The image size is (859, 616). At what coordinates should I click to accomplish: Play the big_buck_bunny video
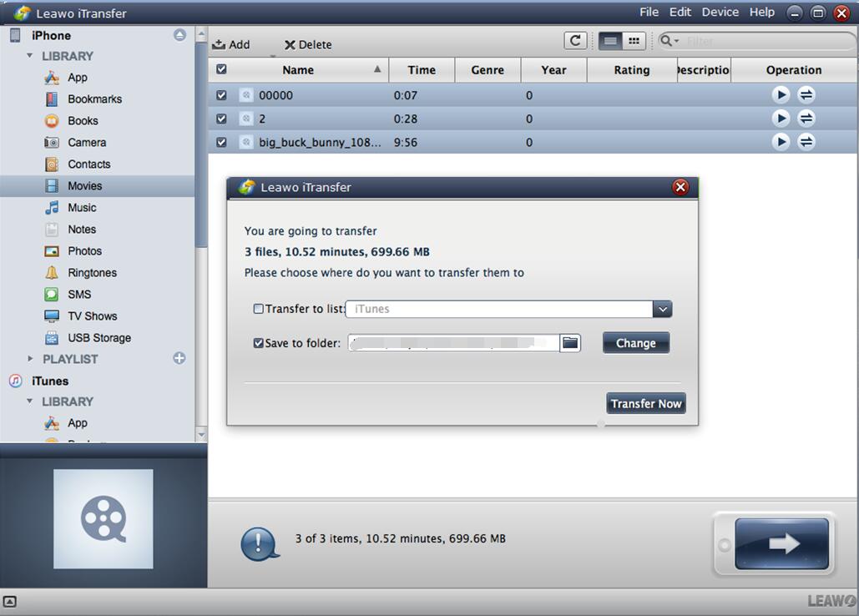click(x=781, y=142)
